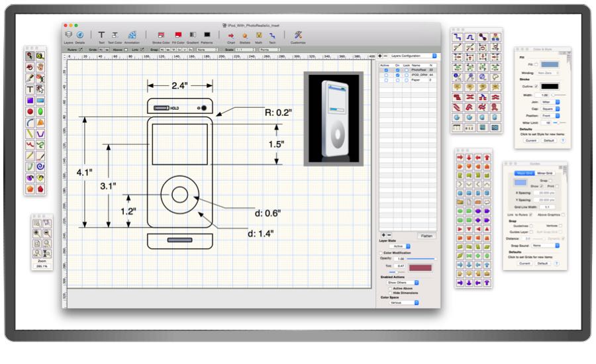The image size is (596, 364).
Task: Enable the Active Above checkbox
Action: [x=390, y=289]
